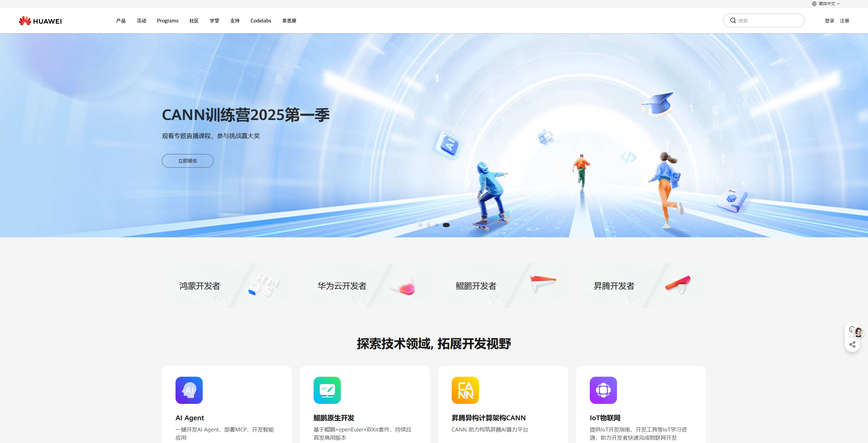Open the 茶思屋 menu
This screenshot has height=443, width=868.
click(x=289, y=21)
